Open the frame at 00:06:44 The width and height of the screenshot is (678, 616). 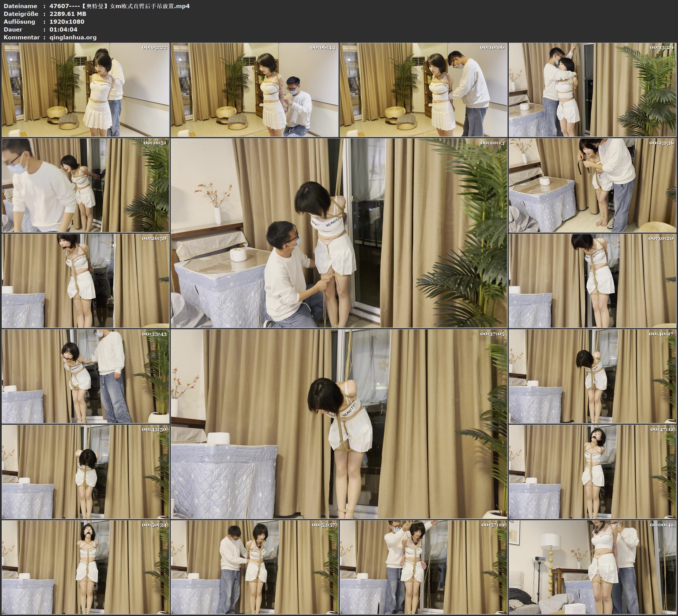coord(254,90)
